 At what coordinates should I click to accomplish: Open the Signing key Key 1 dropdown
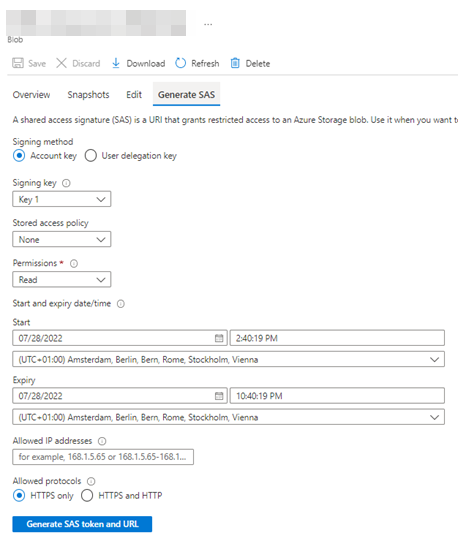coord(62,199)
